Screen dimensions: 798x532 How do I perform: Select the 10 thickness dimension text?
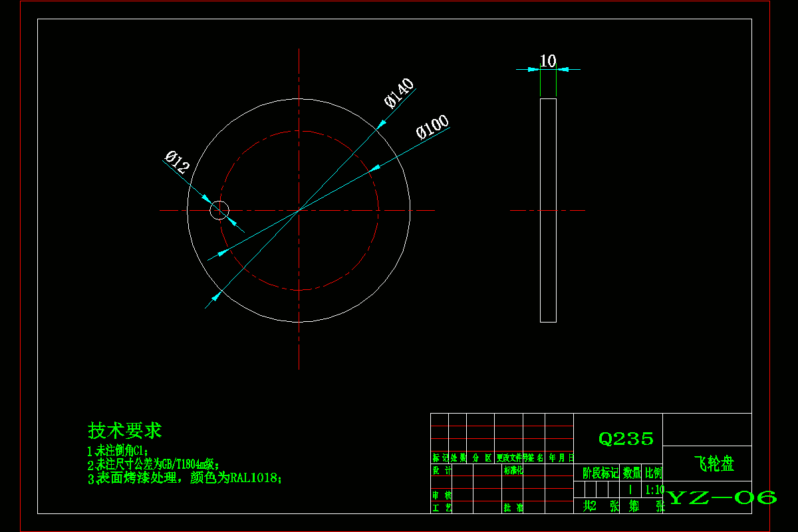point(547,61)
